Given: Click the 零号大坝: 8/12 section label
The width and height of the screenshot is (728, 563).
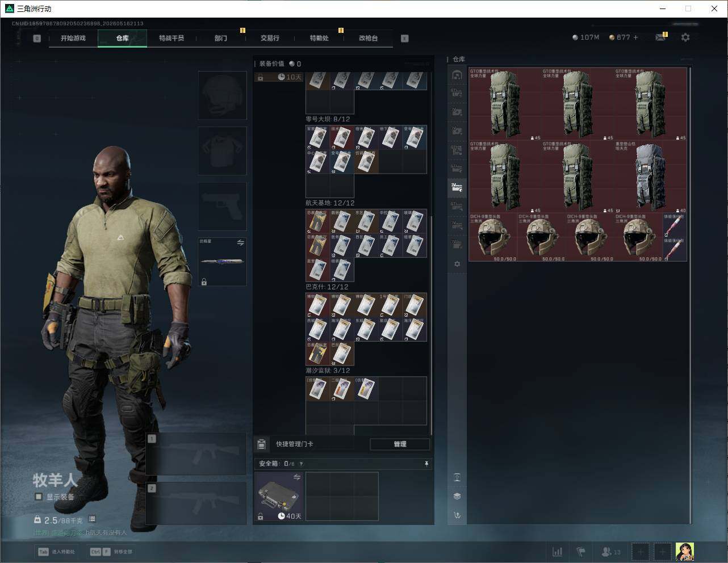Looking at the screenshot, I should 328,119.
